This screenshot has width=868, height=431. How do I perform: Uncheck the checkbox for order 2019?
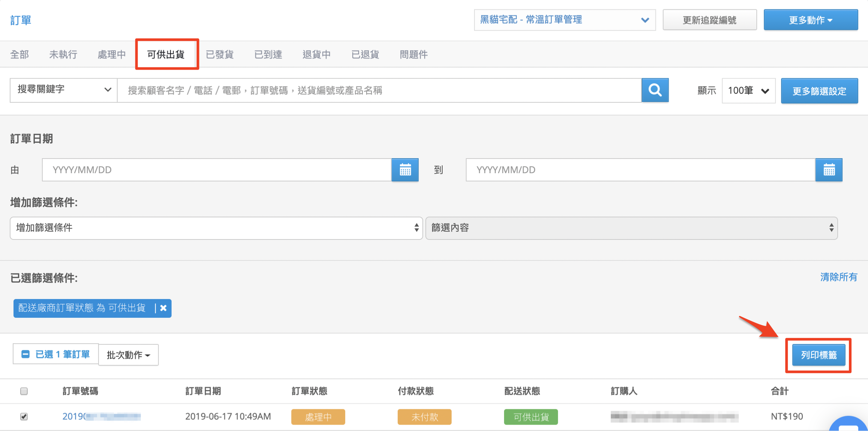[x=24, y=416]
